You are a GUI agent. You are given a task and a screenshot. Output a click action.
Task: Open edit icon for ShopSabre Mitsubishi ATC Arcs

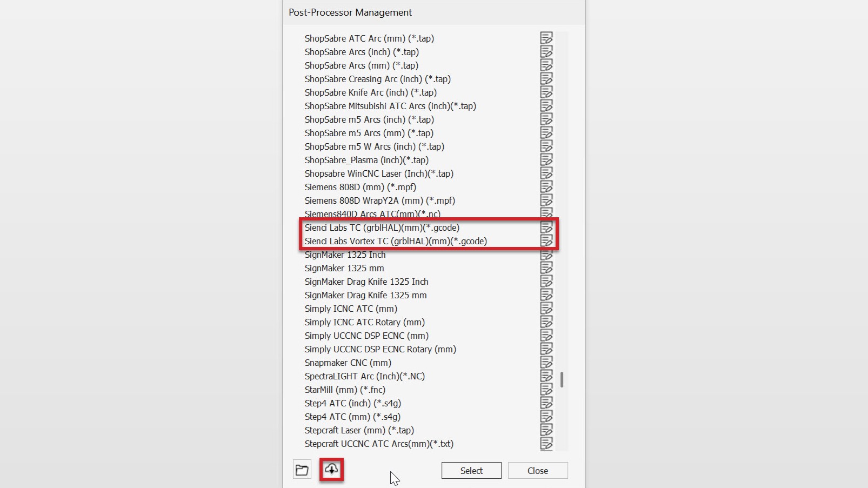tap(546, 105)
